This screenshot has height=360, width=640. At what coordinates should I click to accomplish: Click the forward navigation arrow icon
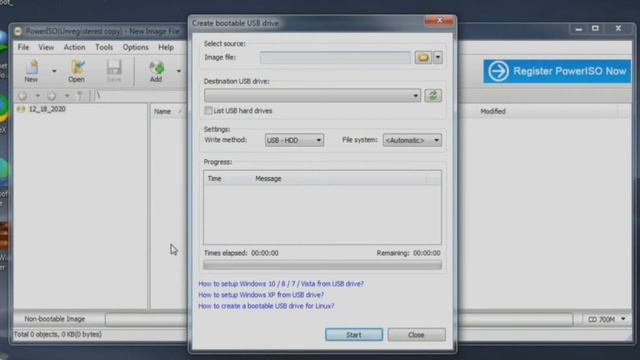pyautogui.click(x=51, y=96)
